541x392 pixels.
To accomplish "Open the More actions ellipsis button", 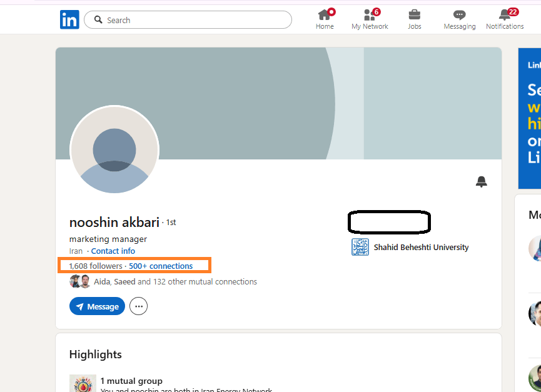I will (x=138, y=306).
